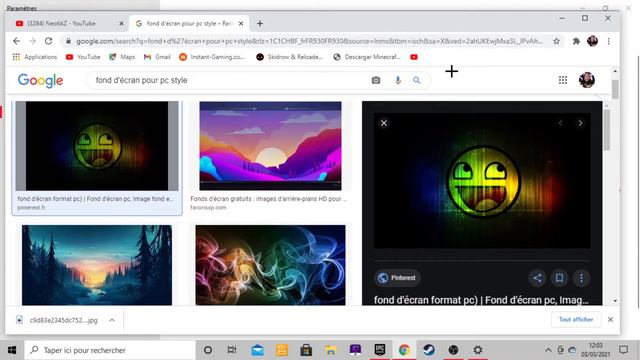The height and width of the screenshot is (360, 640).
Task: Open preview panel more options menu
Action: tap(581, 278)
